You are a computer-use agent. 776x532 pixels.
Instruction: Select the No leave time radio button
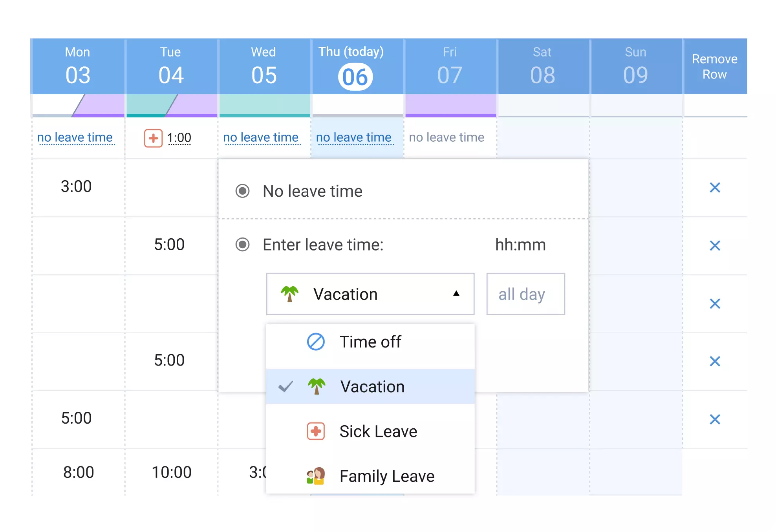point(242,191)
